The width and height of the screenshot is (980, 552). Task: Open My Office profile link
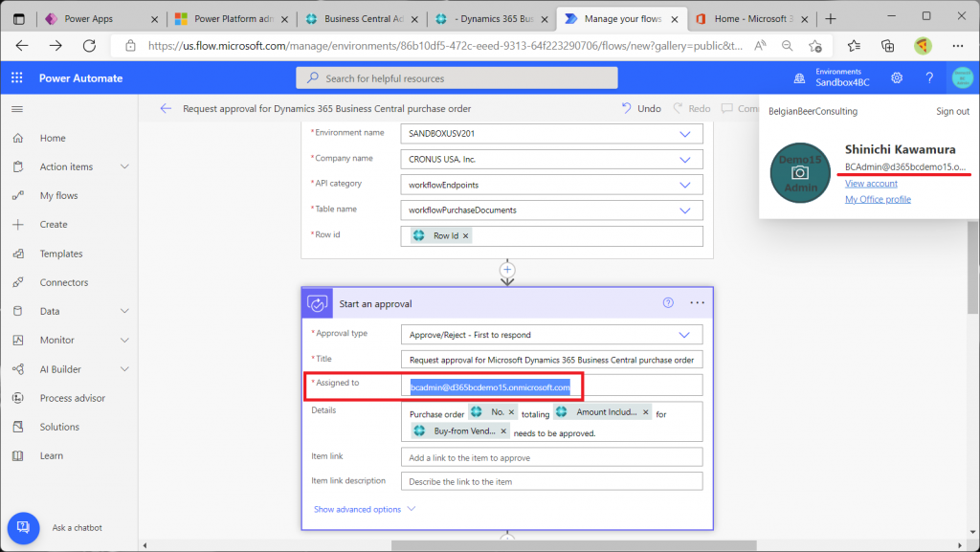click(x=879, y=199)
